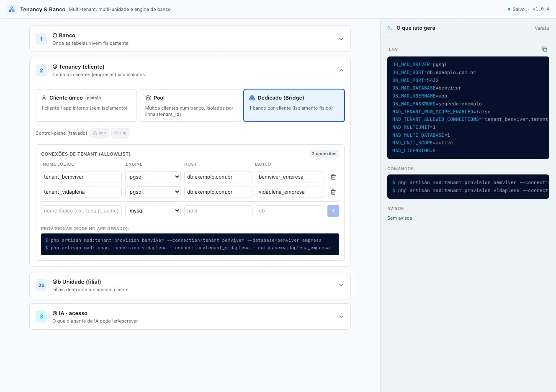The height and width of the screenshot is (392, 556).
Task: Focus the empty host field in new row
Action: [218, 211]
